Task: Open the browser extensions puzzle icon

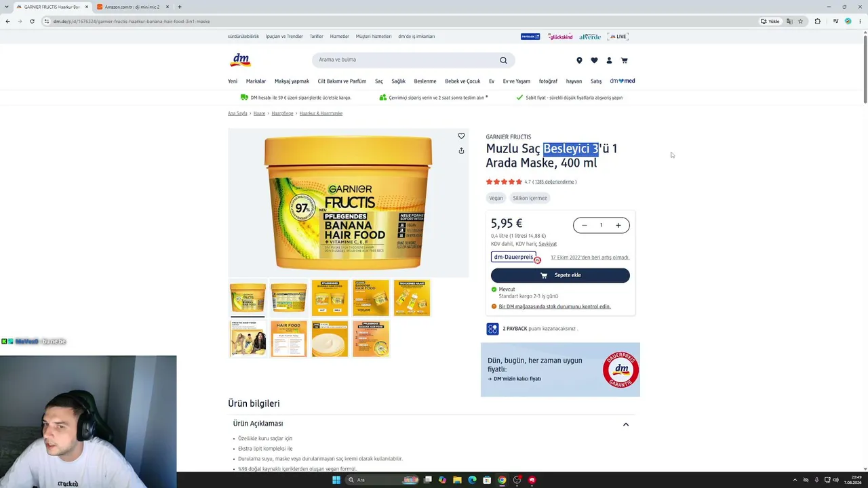Action: (x=817, y=21)
